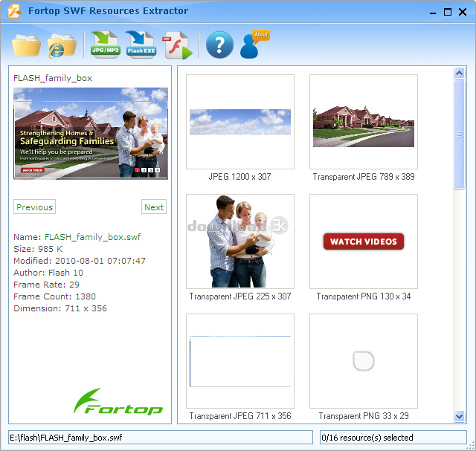Select the Transparent JPEG 711 x 356 thumbnail
This screenshot has width=476, height=451.
click(239, 361)
